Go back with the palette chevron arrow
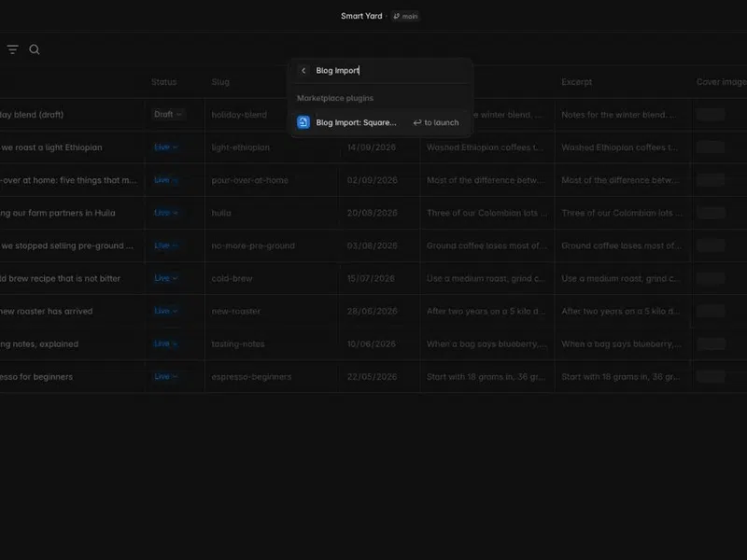The width and height of the screenshot is (747, 560). pyautogui.click(x=303, y=71)
